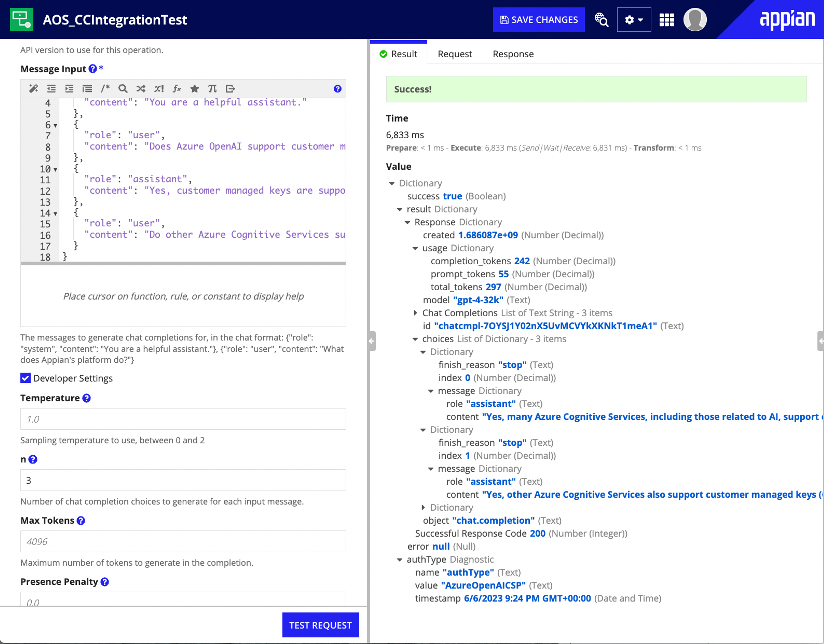Click the magic wand format expression icon
824x644 pixels.
pos(33,89)
